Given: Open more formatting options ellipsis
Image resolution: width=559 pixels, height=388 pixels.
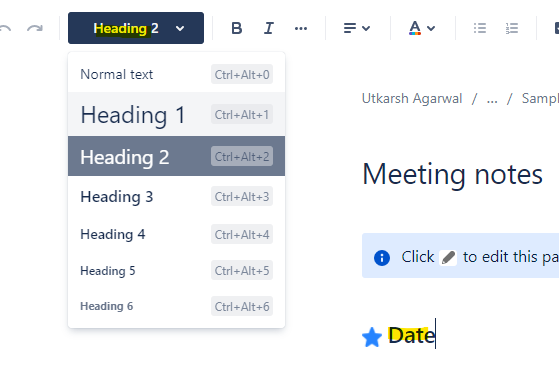Looking at the screenshot, I should (301, 28).
